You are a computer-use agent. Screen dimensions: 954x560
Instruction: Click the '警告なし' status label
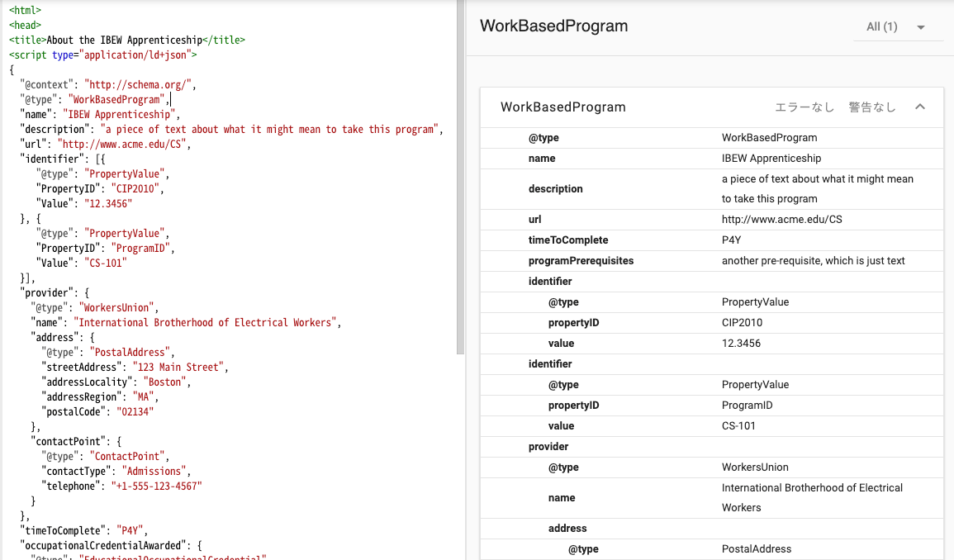point(872,107)
